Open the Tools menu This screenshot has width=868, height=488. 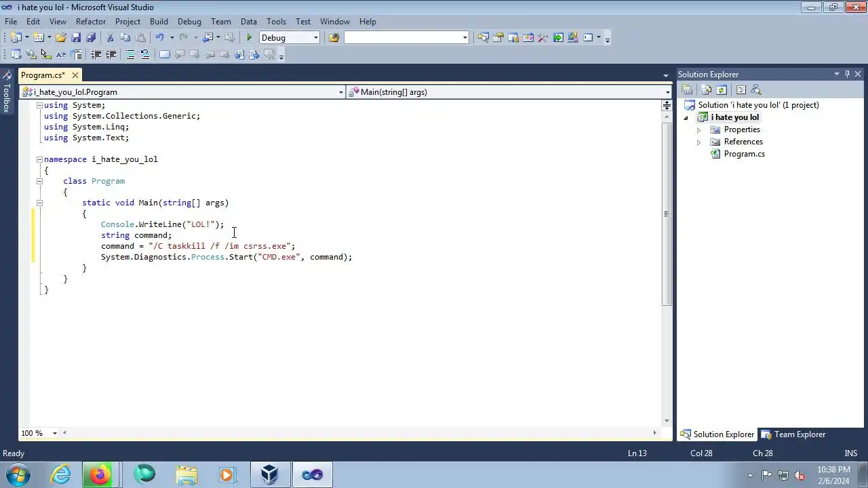tap(276, 22)
